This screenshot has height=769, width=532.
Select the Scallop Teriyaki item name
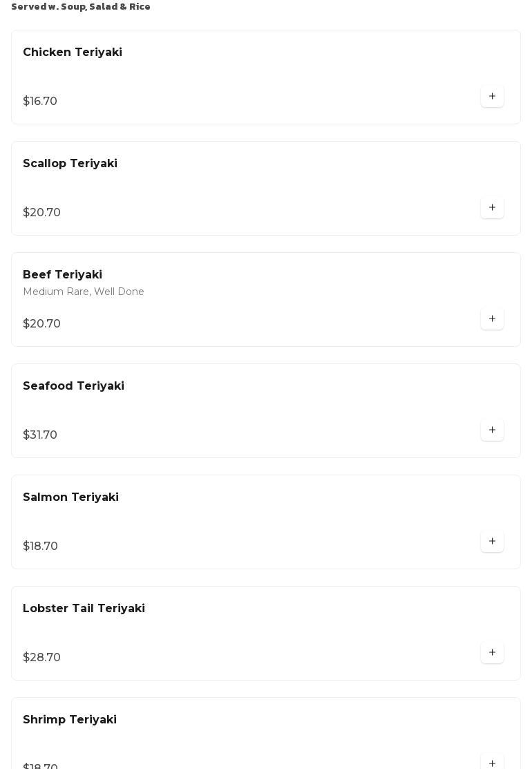coord(70,164)
